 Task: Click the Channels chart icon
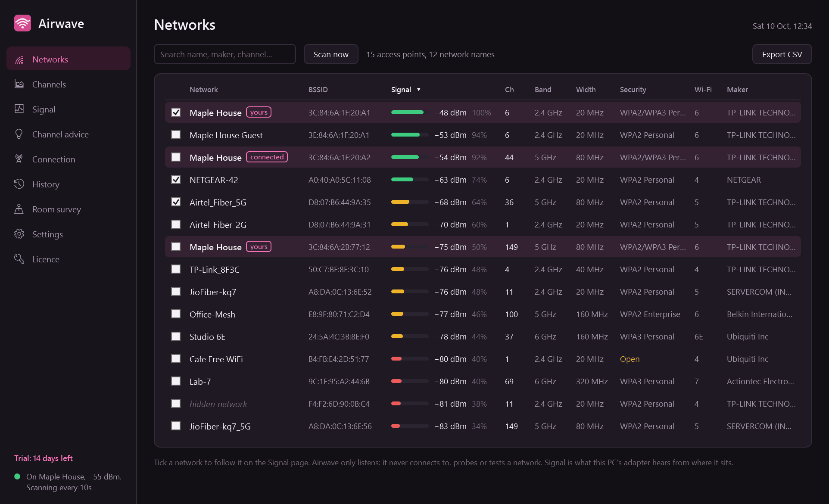click(x=19, y=84)
